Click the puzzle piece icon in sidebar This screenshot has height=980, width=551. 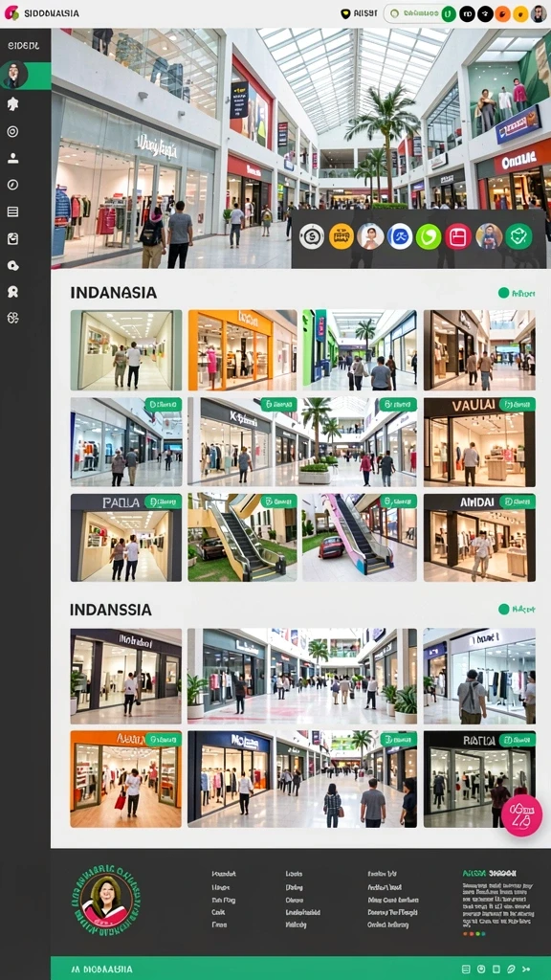point(12,104)
